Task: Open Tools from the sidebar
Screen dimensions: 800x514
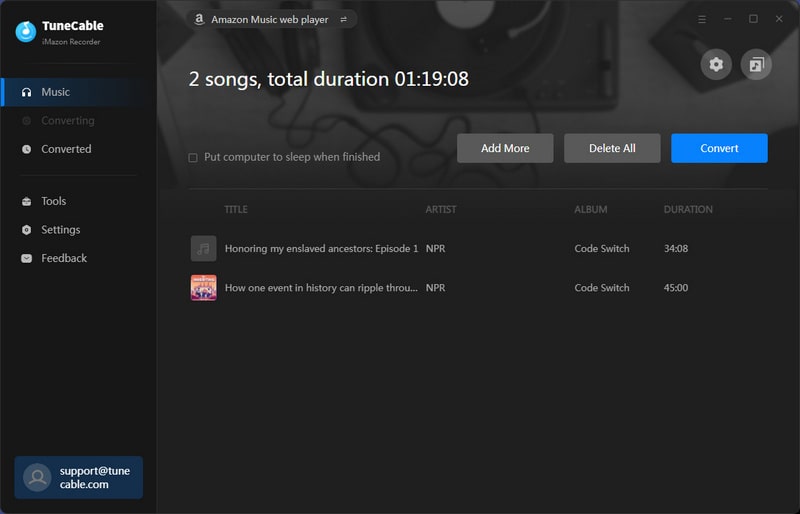Action: [53, 201]
